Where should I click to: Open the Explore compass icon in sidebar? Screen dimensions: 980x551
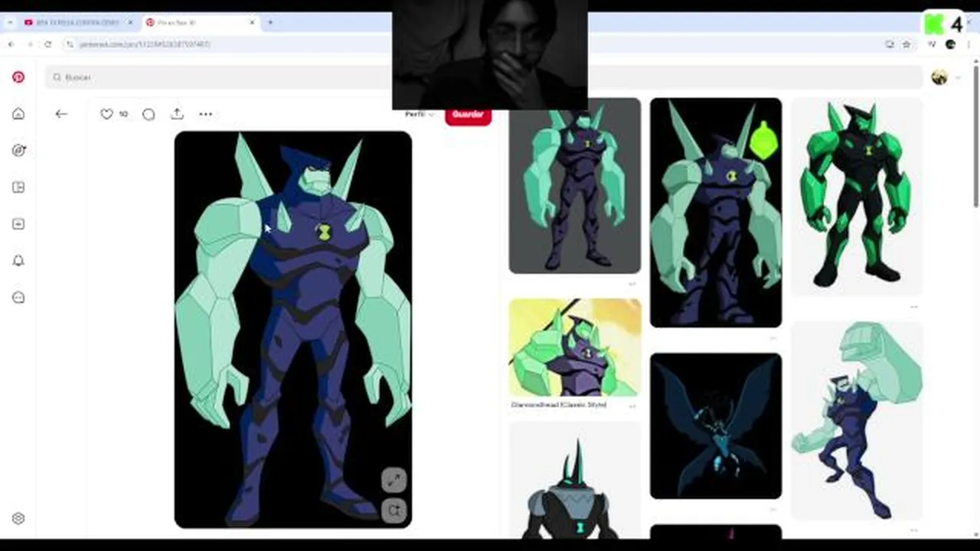(x=18, y=151)
